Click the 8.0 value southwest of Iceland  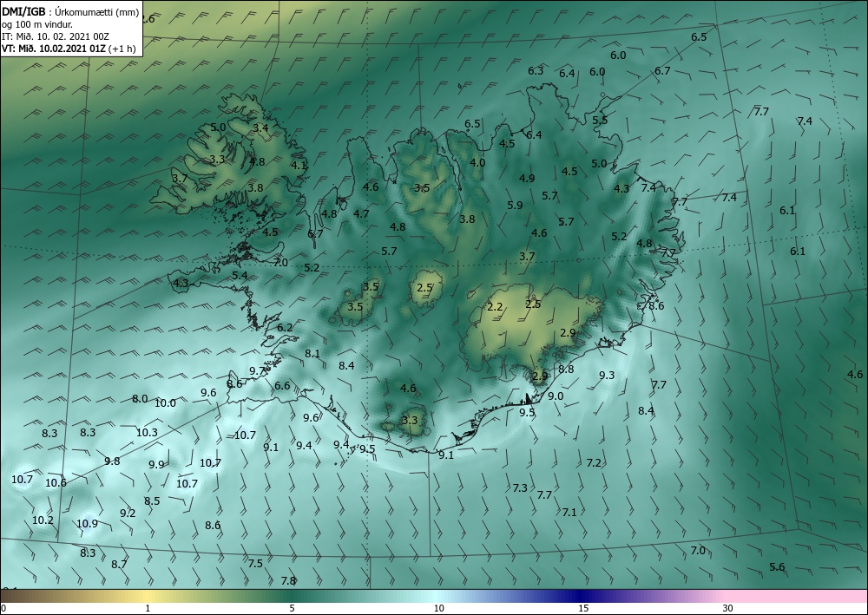(x=140, y=398)
